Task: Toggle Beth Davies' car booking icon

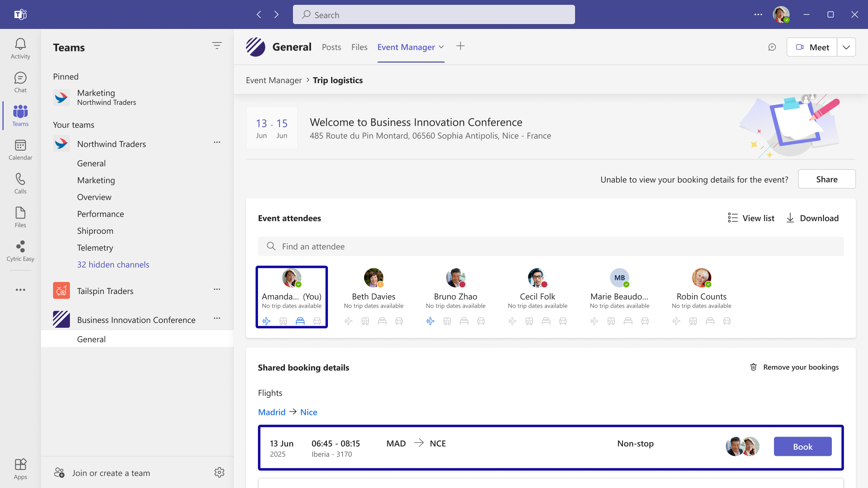Action: point(399,321)
